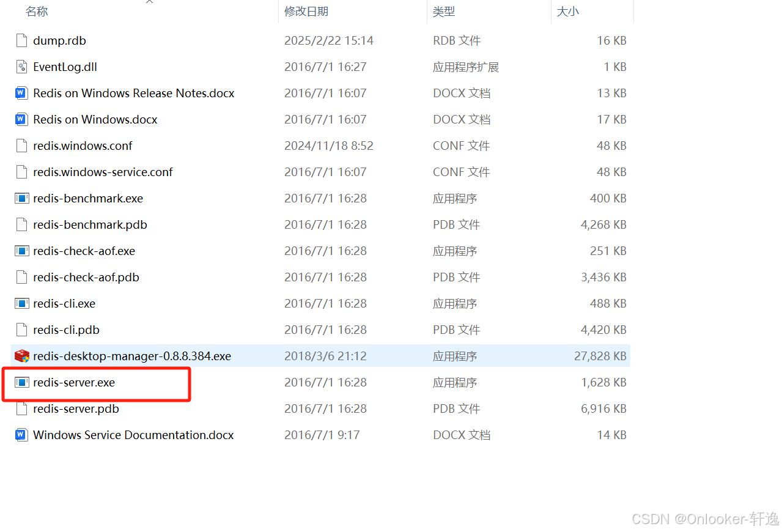Viewport: 782px width, 532px height.
Task: Select file name redis.windows-service.conf
Action: click(103, 172)
